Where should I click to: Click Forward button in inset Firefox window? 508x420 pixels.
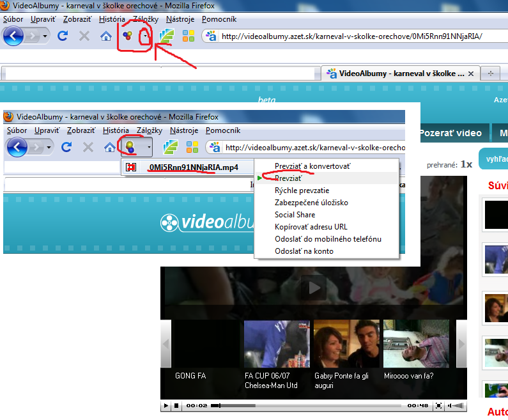(x=36, y=147)
